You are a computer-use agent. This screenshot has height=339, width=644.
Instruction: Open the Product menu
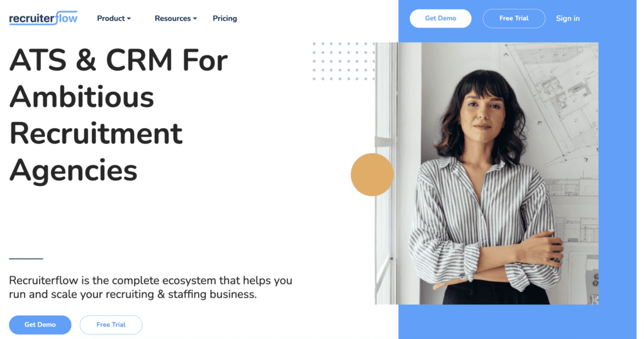point(114,18)
